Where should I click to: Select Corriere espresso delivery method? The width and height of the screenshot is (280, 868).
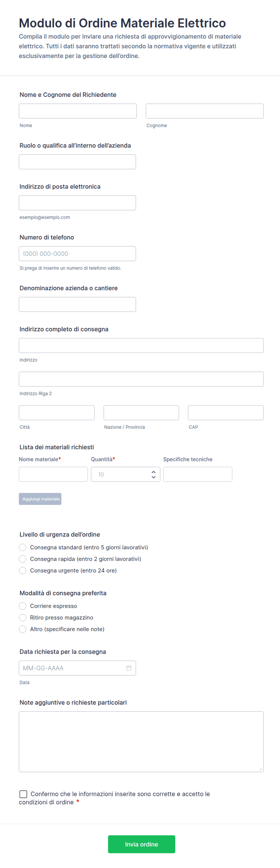click(x=23, y=606)
